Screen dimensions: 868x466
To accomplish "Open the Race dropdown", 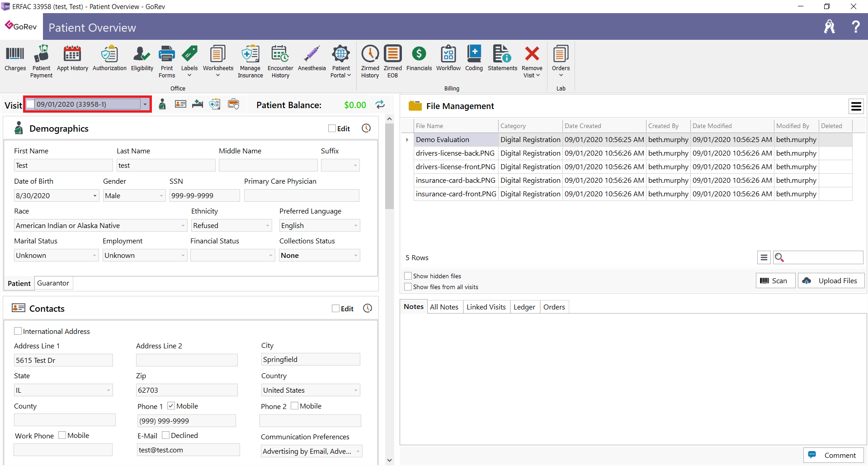I will (x=183, y=225).
